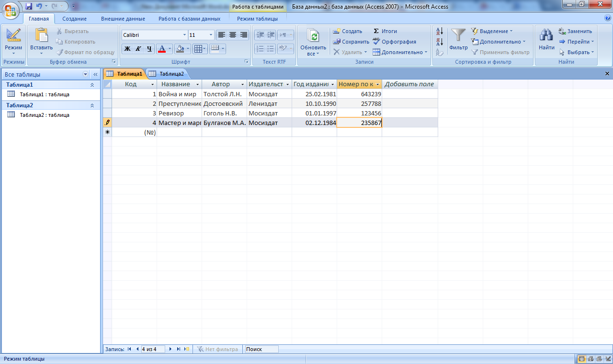Select the Главная ribbon tab
The height and width of the screenshot is (364, 613).
pos(39,19)
